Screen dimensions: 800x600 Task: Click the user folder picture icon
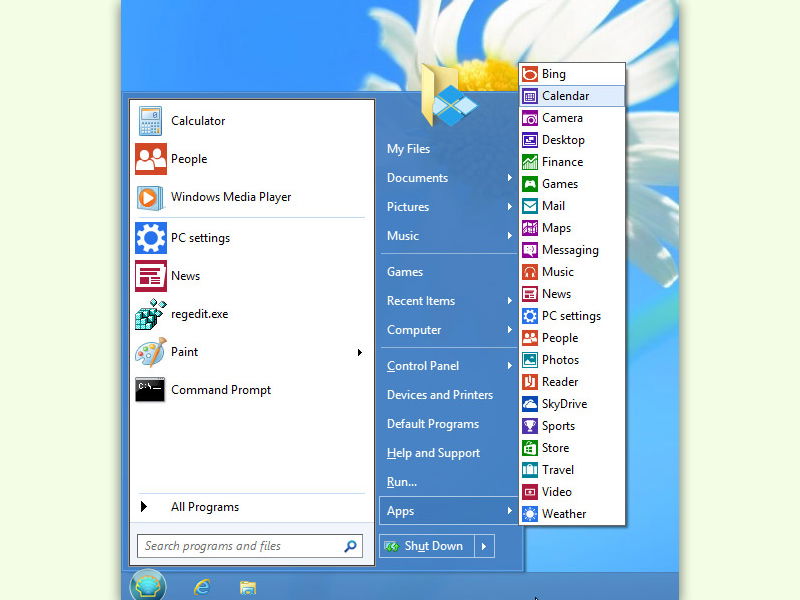[448, 97]
